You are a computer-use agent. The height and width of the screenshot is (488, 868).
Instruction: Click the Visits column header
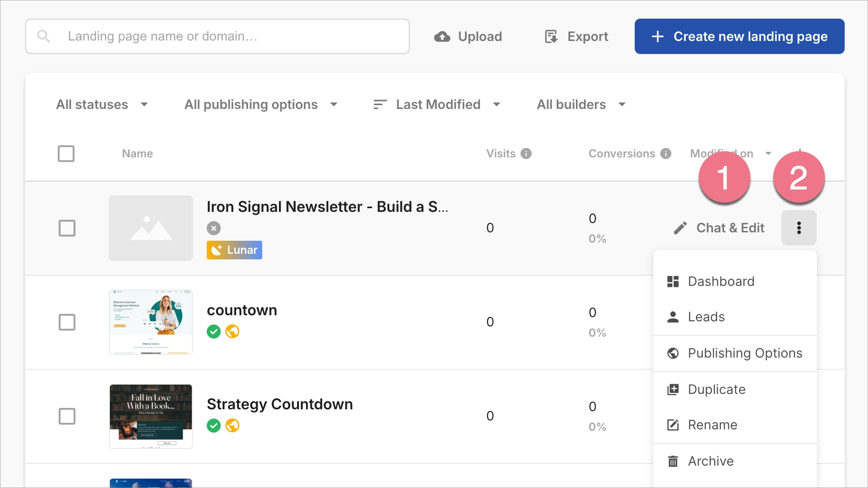tap(501, 154)
